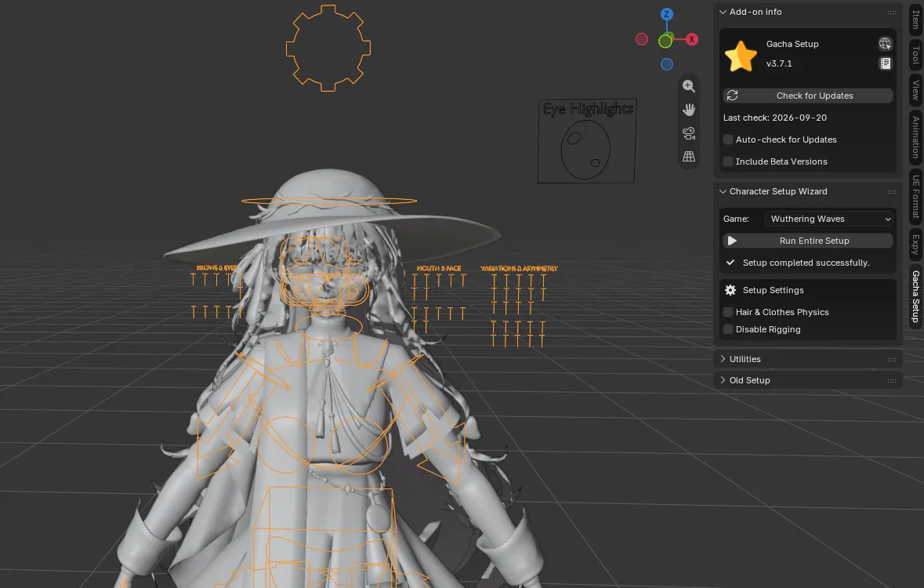Select the gear-shaped root control above the character
This screenshot has width=924, height=588.
pyautogui.click(x=328, y=49)
